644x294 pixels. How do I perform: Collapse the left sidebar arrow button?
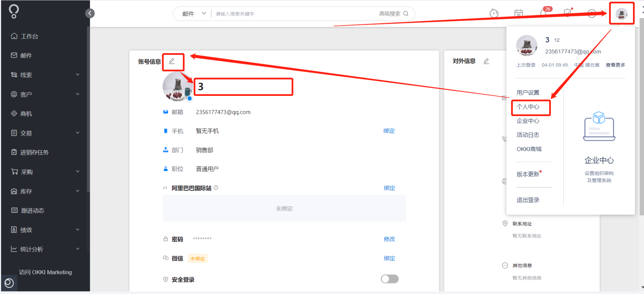90,13
